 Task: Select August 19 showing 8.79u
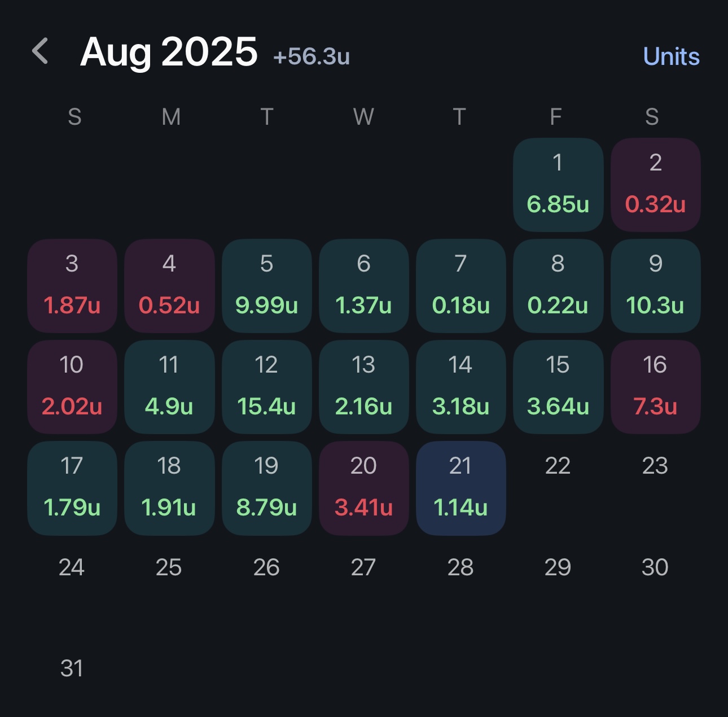pos(266,488)
